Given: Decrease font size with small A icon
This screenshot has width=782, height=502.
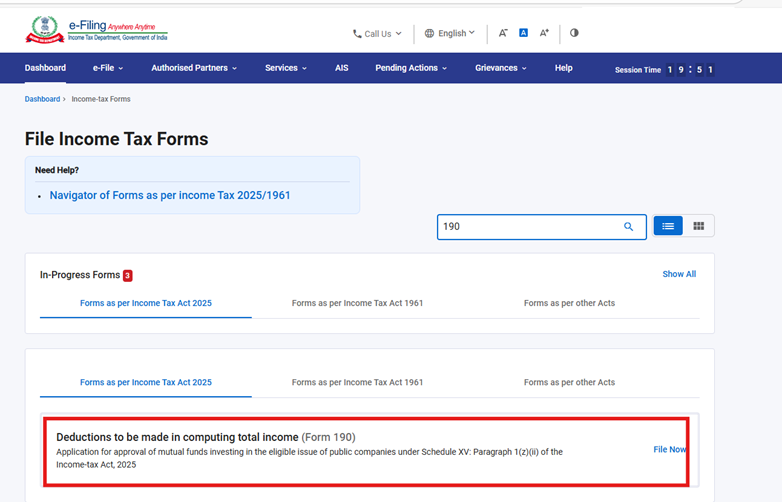Looking at the screenshot, I should 503,33.
